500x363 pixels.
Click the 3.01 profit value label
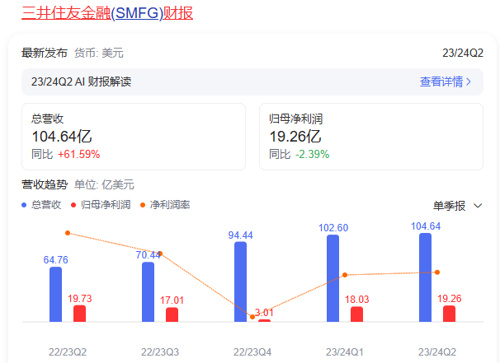click(264, 313)
